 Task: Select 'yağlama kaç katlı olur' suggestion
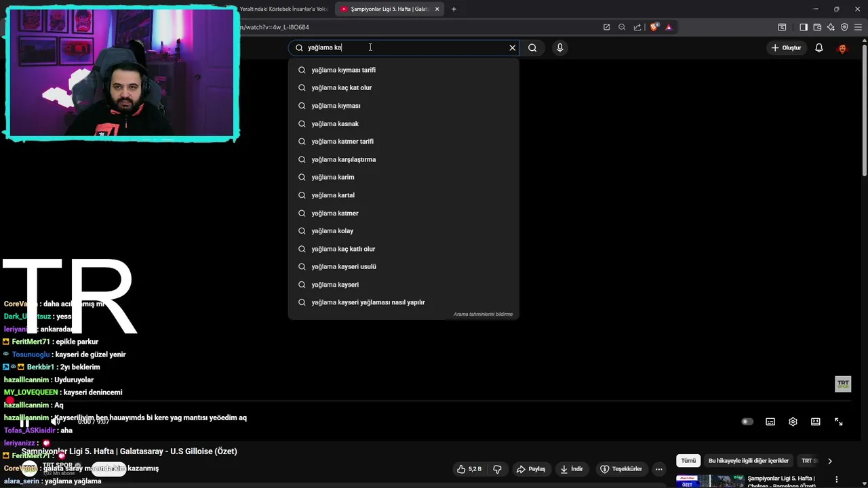coord(403,249)
